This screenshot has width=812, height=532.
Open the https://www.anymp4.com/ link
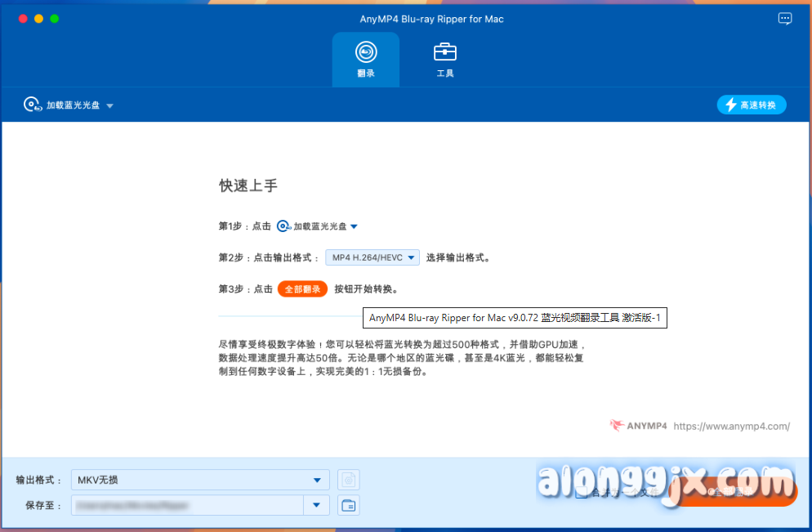click(731, 426)
